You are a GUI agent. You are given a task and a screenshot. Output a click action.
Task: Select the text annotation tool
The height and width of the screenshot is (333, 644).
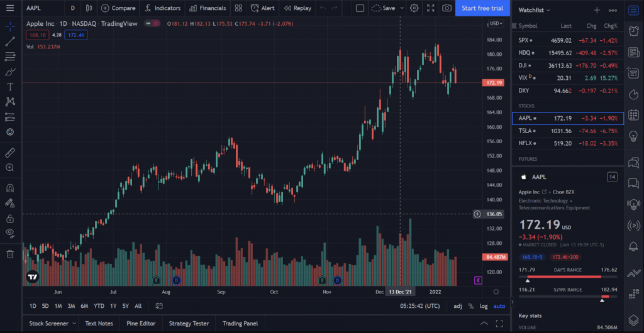10,87
